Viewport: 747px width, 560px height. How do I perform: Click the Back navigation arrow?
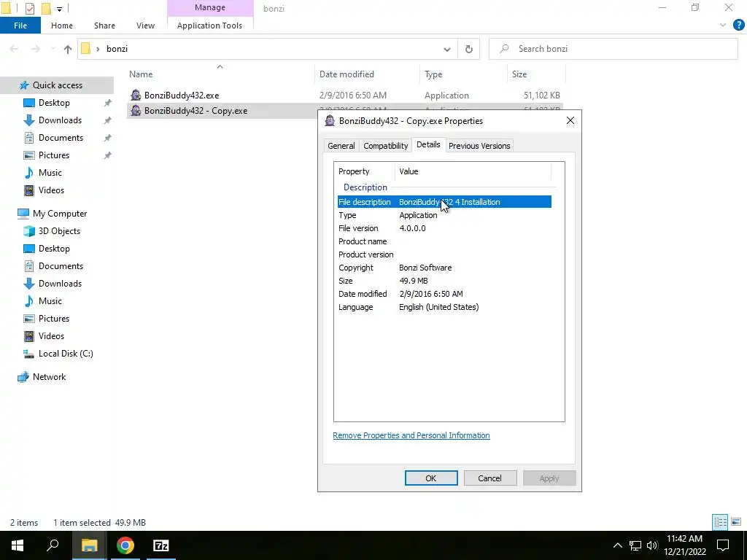coord(15,49)
